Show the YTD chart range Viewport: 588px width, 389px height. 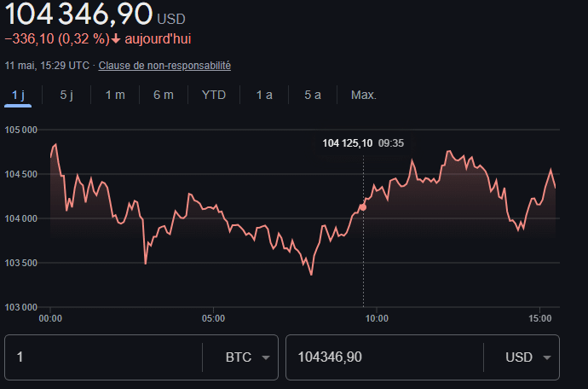pyautogui.click(x=214, y=95)
